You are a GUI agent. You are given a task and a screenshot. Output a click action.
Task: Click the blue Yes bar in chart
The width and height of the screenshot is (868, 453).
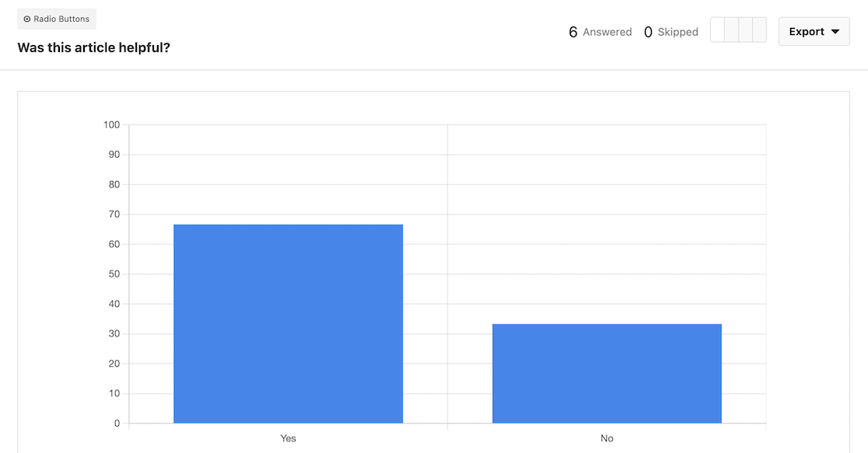point(289,323)
